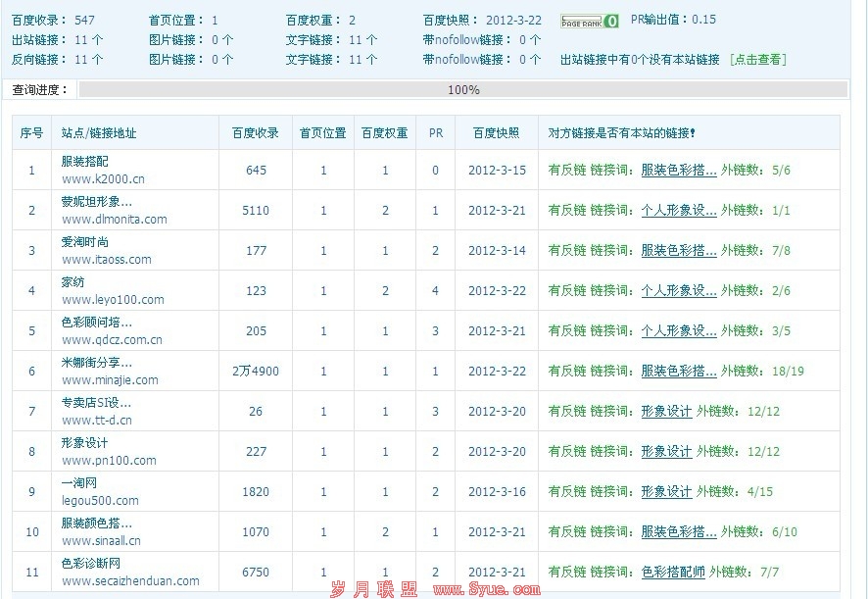Click the PR column header
Screen dimensions: 868x599
click(x=436, y=133)
